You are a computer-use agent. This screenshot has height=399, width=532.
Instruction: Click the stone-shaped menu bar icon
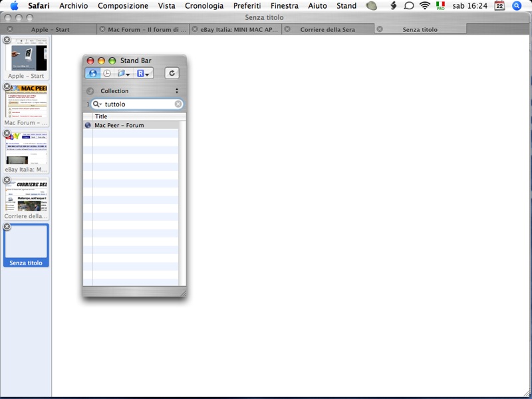[x=372, y=6]
